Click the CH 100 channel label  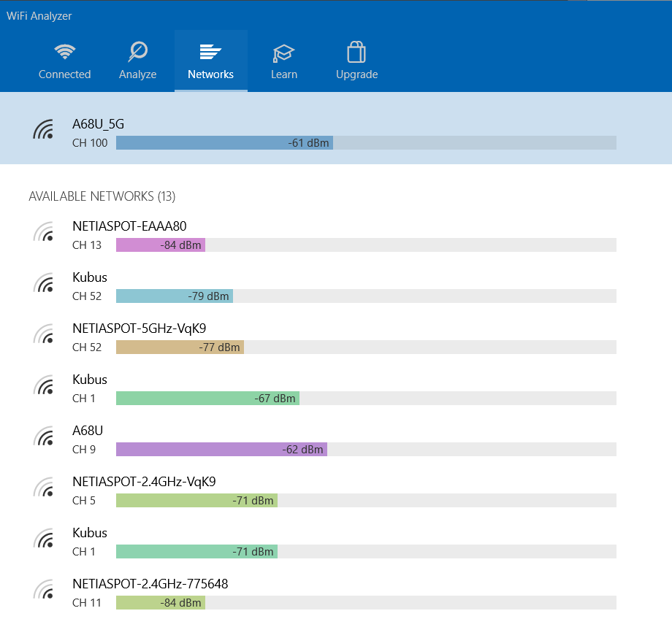[x=90, y=143]
